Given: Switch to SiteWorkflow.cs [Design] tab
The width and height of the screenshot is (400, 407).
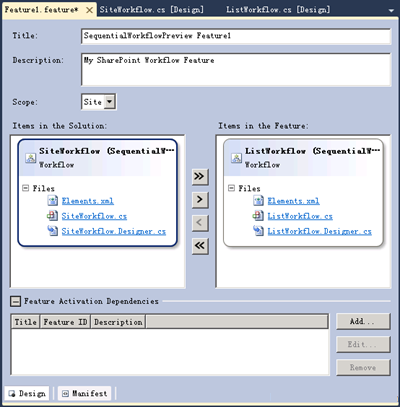Looking at the screenshot, I should (151, 10).
